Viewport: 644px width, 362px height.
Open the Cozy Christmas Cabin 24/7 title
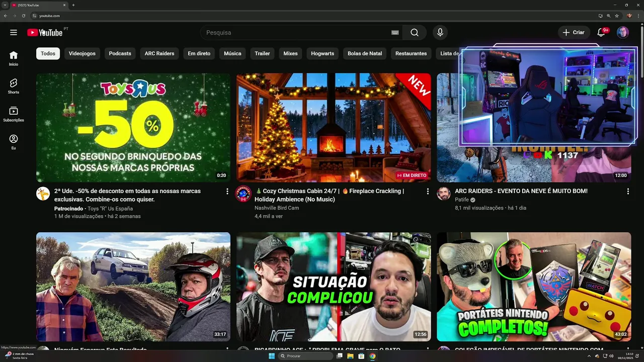(331, 195)
